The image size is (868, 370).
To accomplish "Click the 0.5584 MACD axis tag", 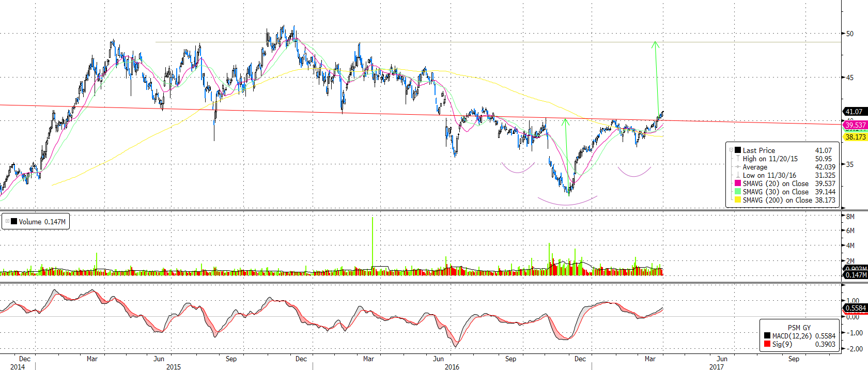I will pyautogui.click(x=855, y=308).
